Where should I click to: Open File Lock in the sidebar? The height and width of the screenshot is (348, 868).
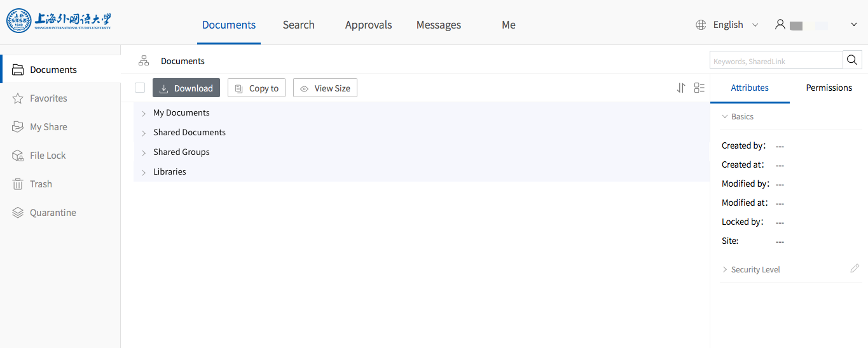(x=48, y=156)
